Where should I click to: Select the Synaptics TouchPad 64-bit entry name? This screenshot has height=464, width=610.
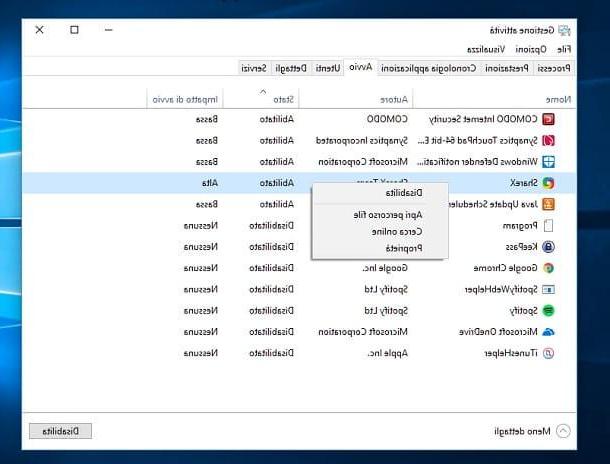477,140
